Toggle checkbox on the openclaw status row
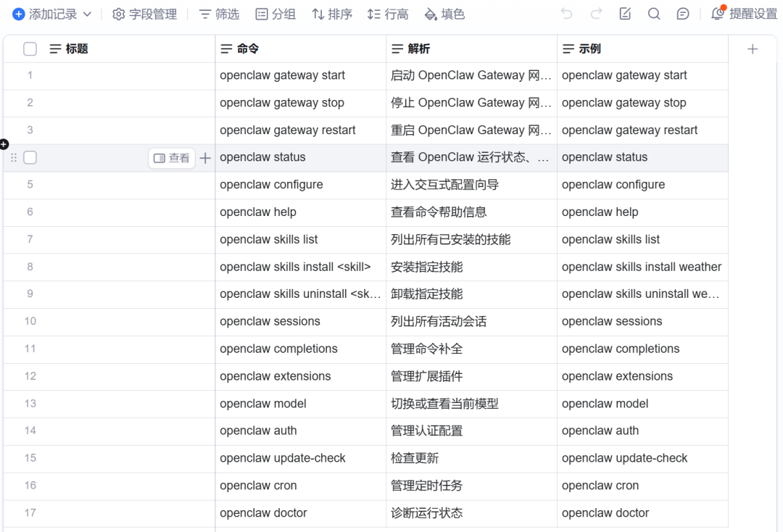Screen dimensions: 783x532 (30, 158)
